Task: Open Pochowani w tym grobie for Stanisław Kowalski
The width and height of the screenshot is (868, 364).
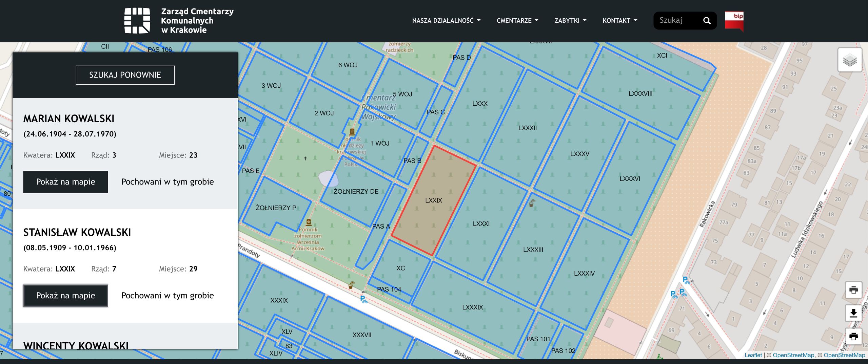Action: point(167,296)
